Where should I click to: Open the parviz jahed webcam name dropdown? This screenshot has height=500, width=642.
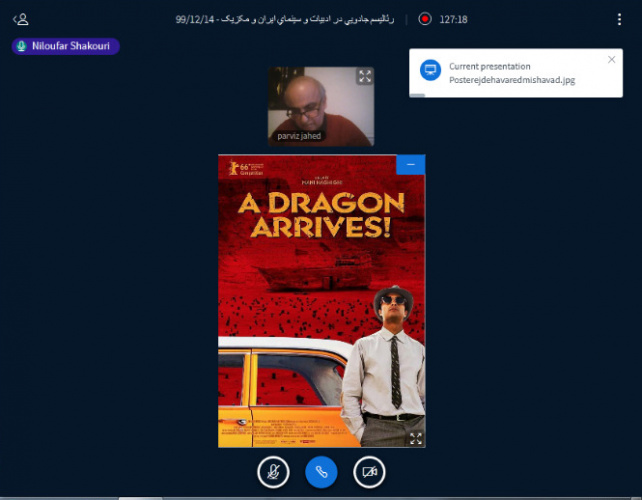[300, 136]
